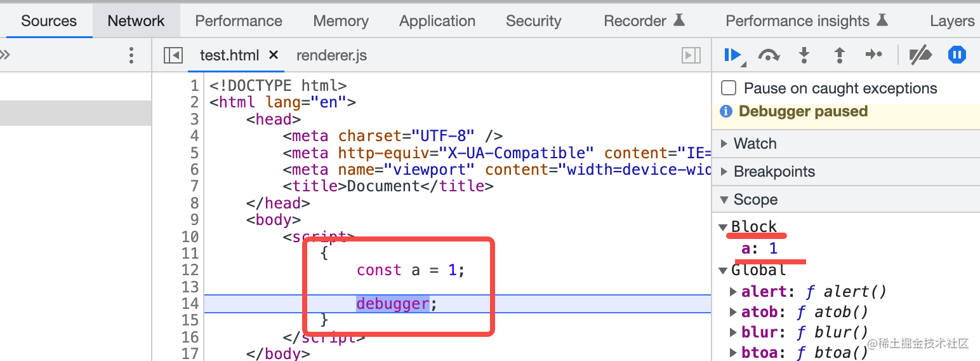Collapse the Scope section

(x=725, y=200)
